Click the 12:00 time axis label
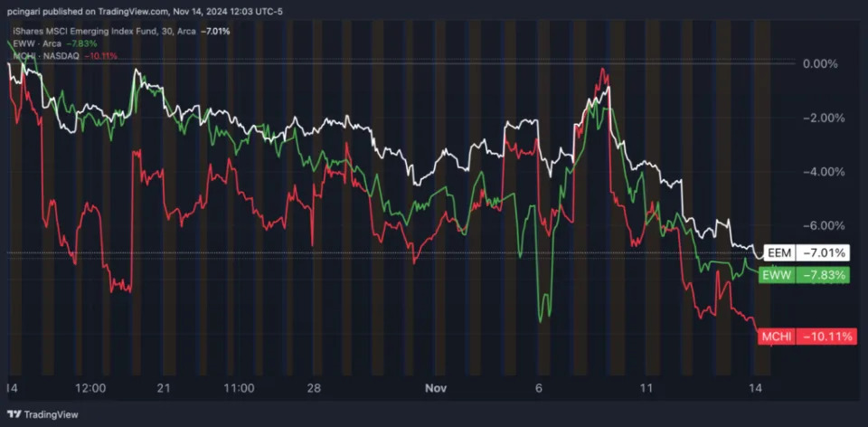Image resolution: width=868 pixels, height=427 pixels. coord(90,388)
